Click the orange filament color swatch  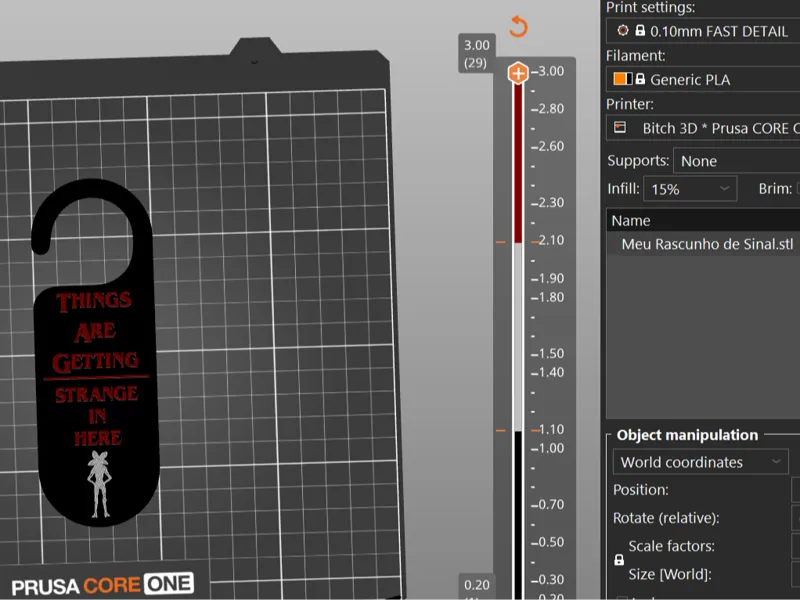(619, 79)
